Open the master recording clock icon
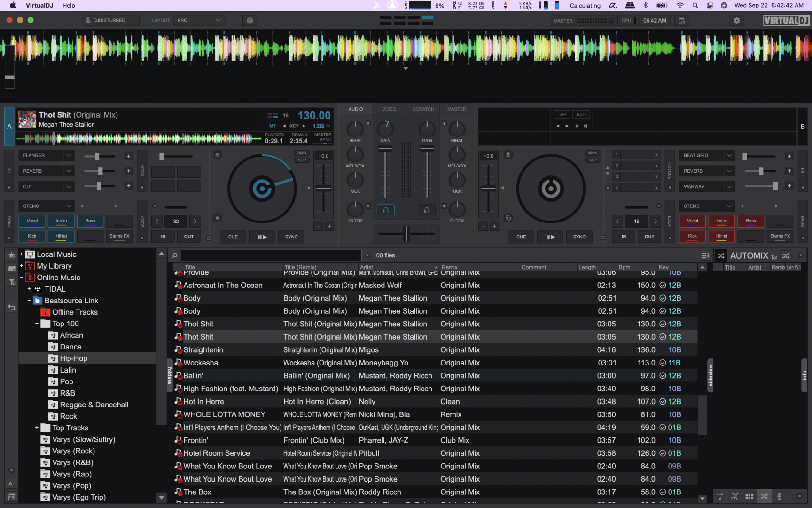 [682, 20]
